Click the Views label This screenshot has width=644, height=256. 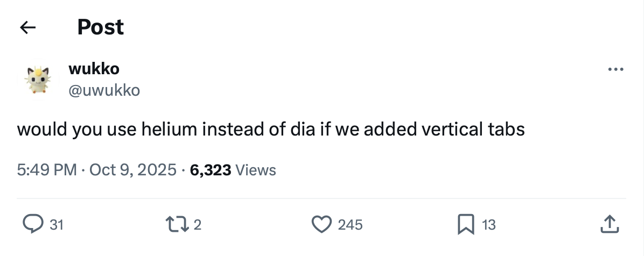256,170
